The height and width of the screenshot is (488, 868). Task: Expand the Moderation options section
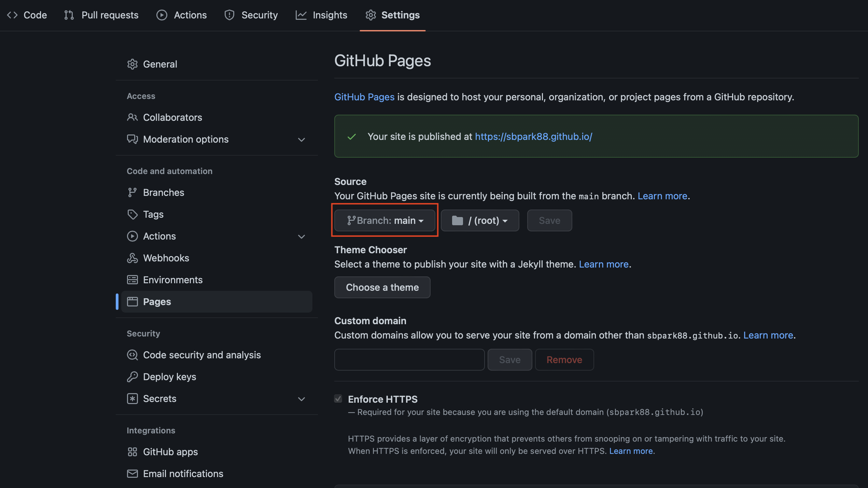301,140
